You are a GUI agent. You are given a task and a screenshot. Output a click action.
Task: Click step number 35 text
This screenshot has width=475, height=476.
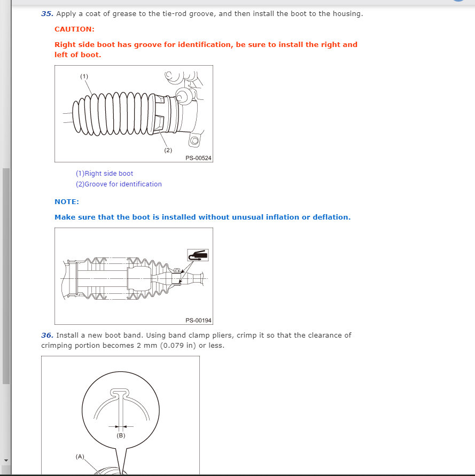[48, 14]
